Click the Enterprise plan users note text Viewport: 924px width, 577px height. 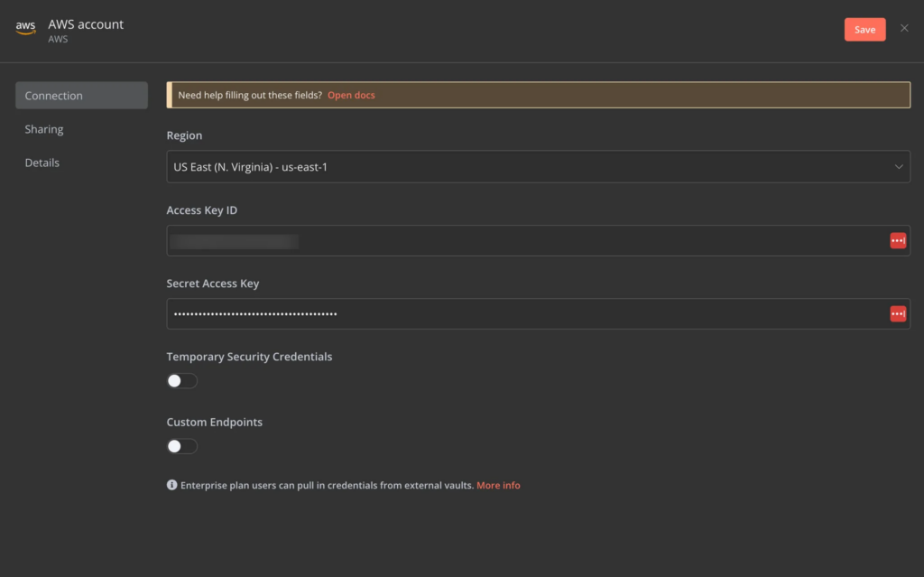[327, 486]
